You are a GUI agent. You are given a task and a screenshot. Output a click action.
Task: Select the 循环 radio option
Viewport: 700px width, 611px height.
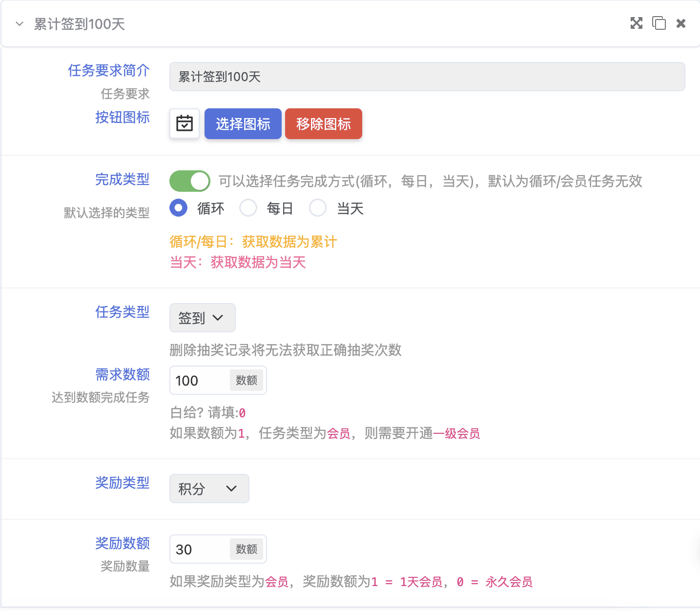179,208
